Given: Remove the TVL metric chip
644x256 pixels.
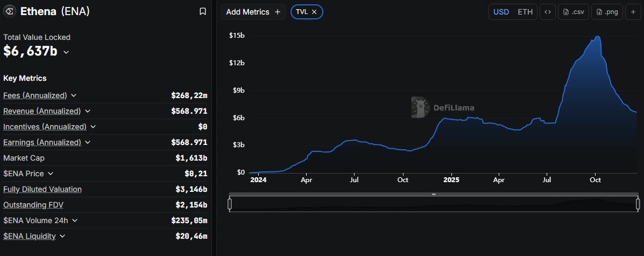Looking at the screenshot, I should pyautogui.click(x=314, y=12).
